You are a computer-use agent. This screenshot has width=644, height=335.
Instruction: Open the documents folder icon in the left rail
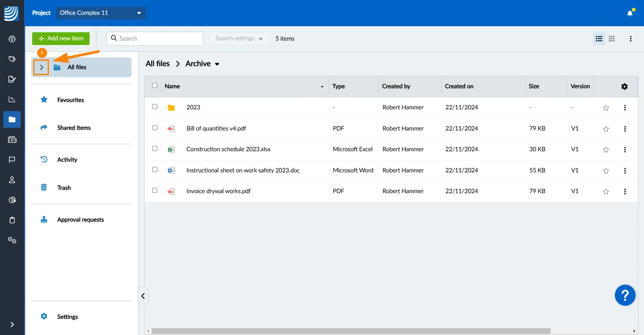(12, 119)
